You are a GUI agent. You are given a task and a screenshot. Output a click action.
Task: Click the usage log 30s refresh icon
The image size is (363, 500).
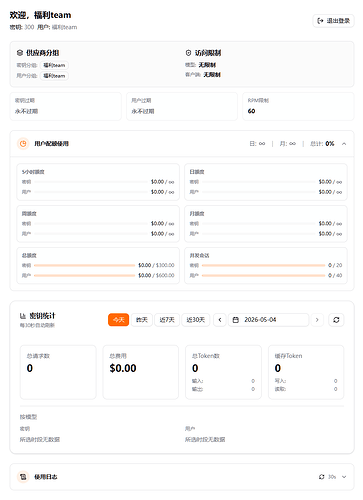coord(322,477)
